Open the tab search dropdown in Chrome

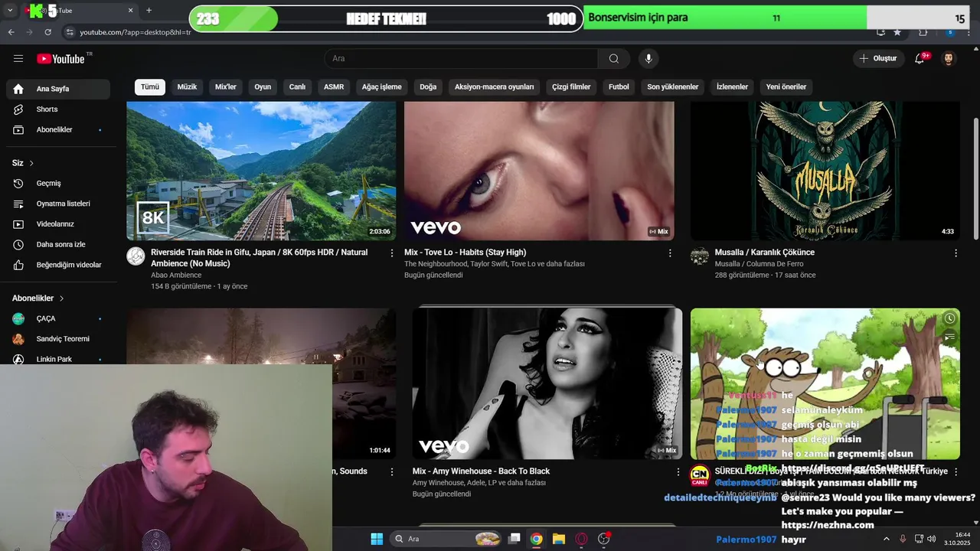pos(10,11)
